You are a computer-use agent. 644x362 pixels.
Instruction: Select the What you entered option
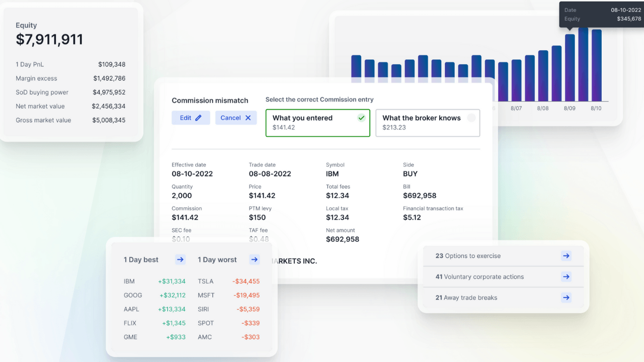[x=312, y=123]
